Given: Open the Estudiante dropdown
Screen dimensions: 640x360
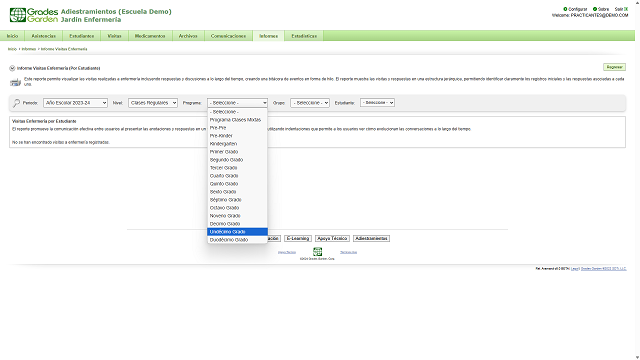Looking at the screenshot, I should coord(377,103).
